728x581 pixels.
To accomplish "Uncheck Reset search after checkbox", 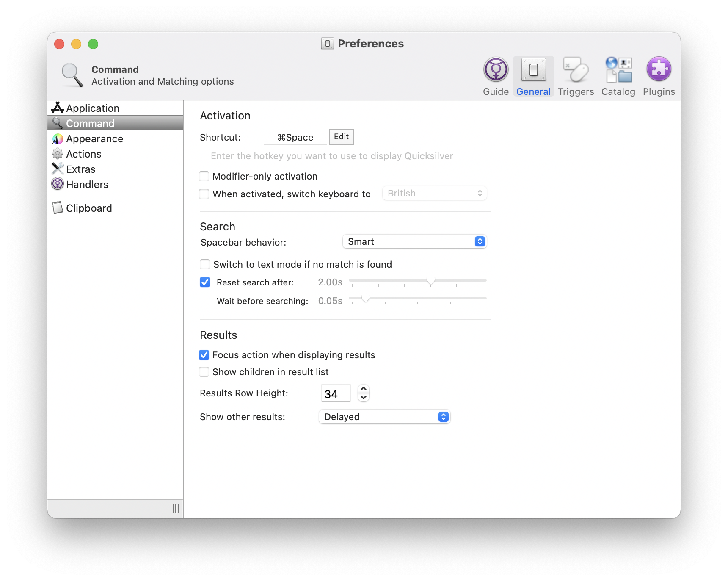I will pyautogui.click(x=205, y=282).
